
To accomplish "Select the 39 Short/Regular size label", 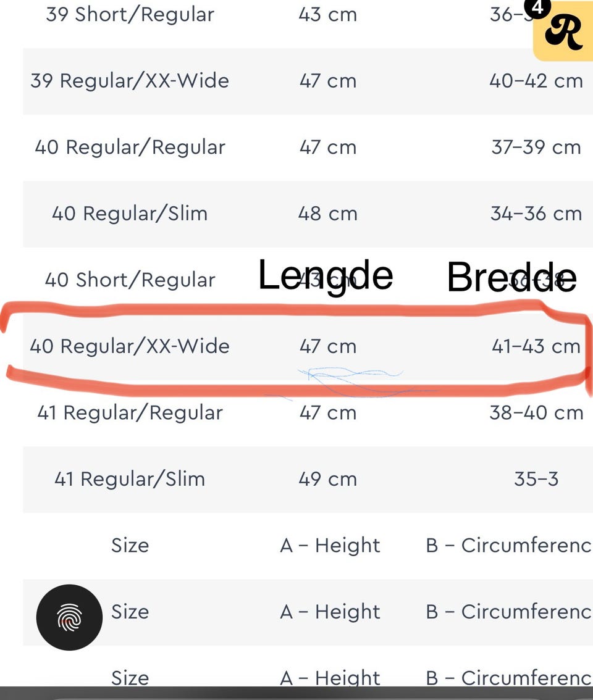I will [130, 14].
